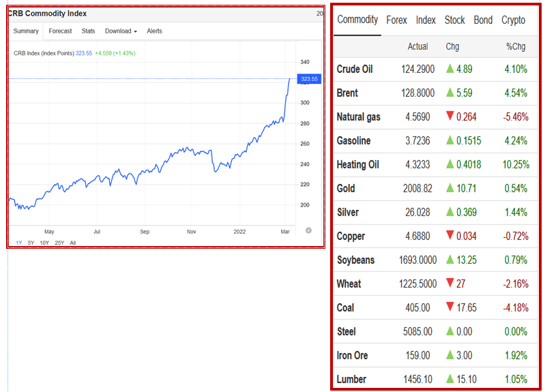Open chart settings gear icon
Viewport: 543px width, 392px height.
[x=309, y=230]
